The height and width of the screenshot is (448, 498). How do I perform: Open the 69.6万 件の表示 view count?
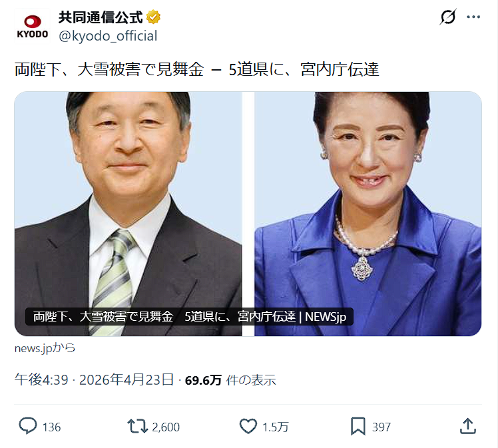click(230, 380)
